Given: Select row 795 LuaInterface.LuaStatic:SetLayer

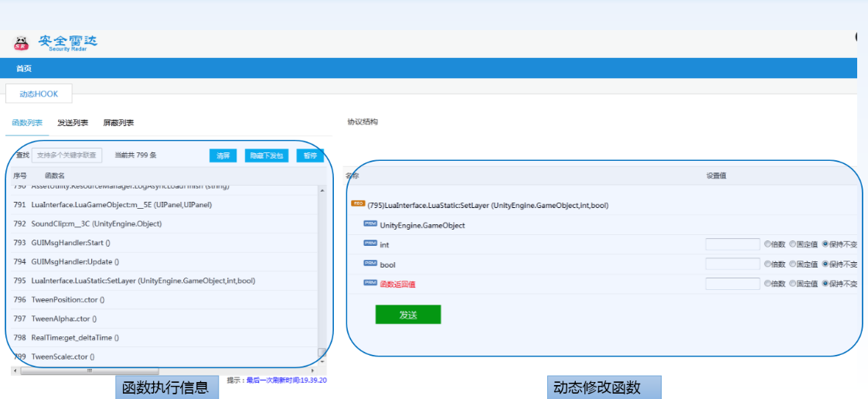Looking at the screenshot, I should pos(165,281).
